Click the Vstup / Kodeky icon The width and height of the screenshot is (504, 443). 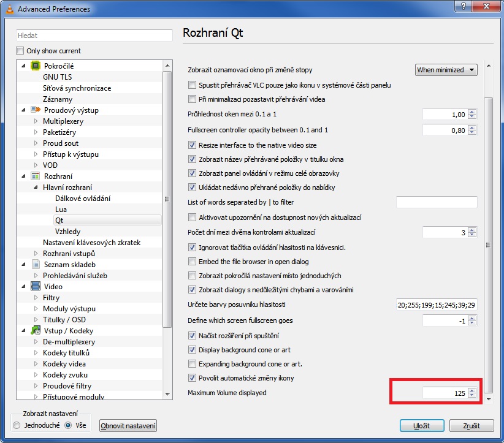(36, 330)
